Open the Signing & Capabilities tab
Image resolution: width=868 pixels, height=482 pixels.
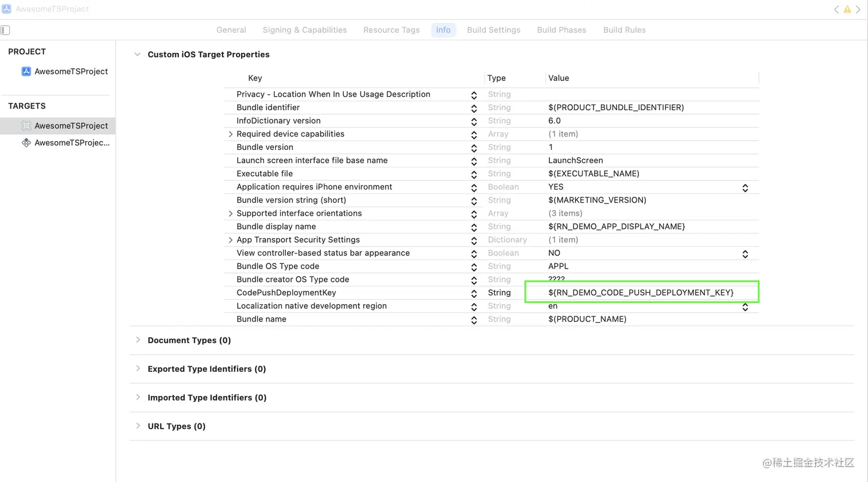click(305, 30)
